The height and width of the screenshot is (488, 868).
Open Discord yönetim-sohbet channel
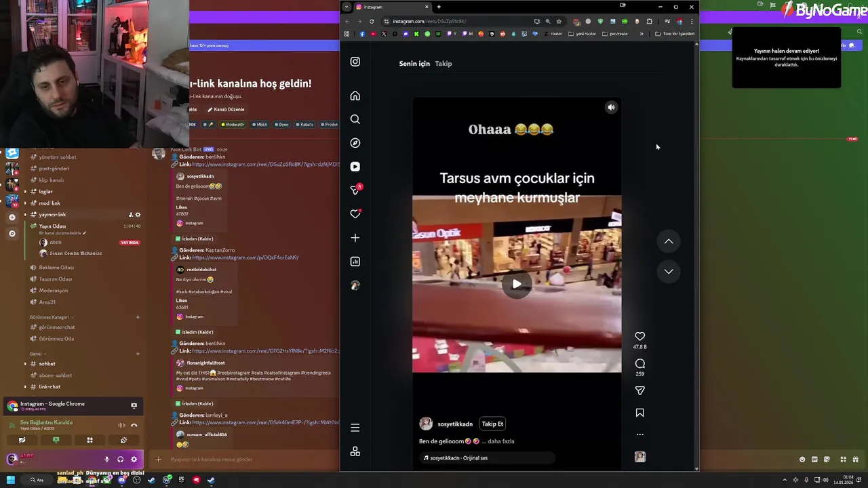click(x=57, y=157)
